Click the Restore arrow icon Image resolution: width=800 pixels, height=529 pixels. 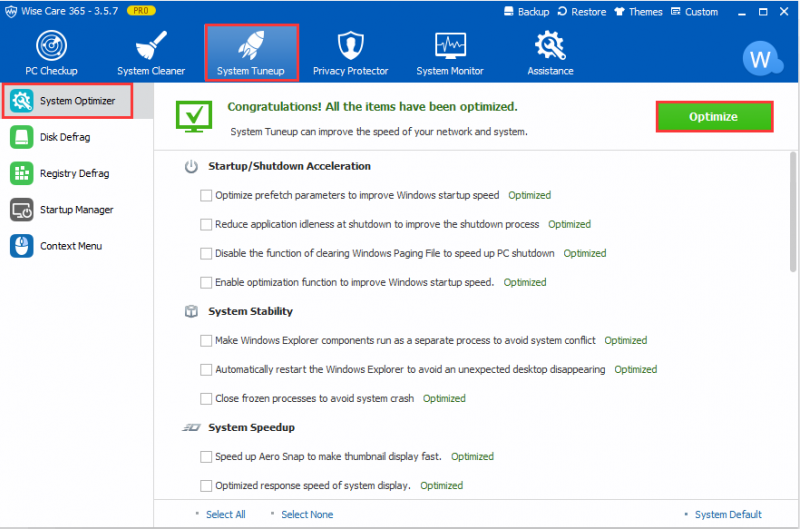point(562,11)
